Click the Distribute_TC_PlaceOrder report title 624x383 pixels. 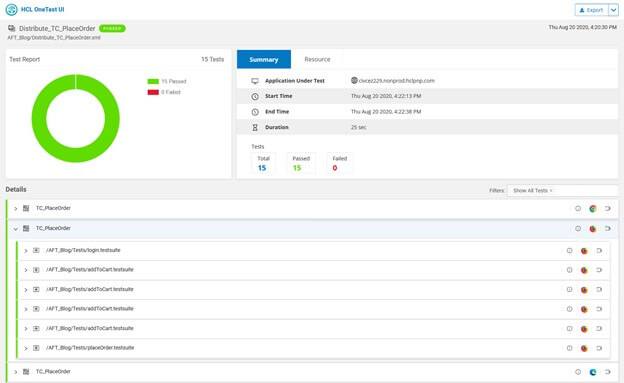pos(57,29)
